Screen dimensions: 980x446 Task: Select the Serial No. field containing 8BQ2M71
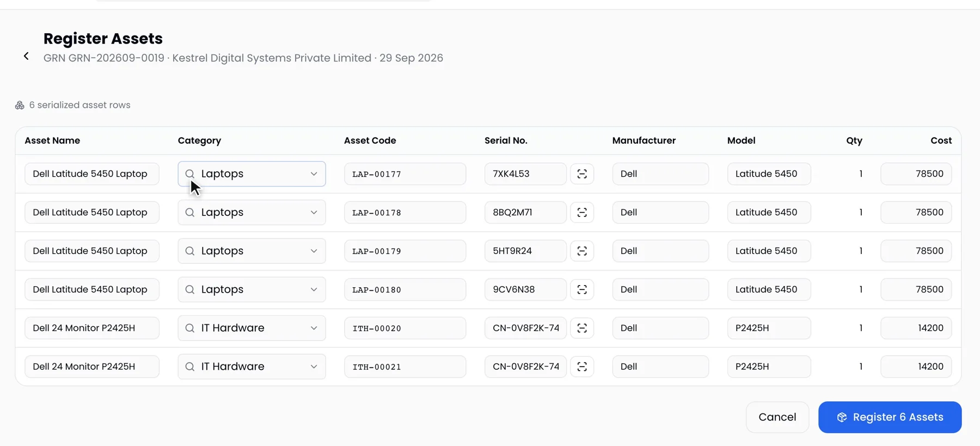pyautogui.click(x=525, y=213)
